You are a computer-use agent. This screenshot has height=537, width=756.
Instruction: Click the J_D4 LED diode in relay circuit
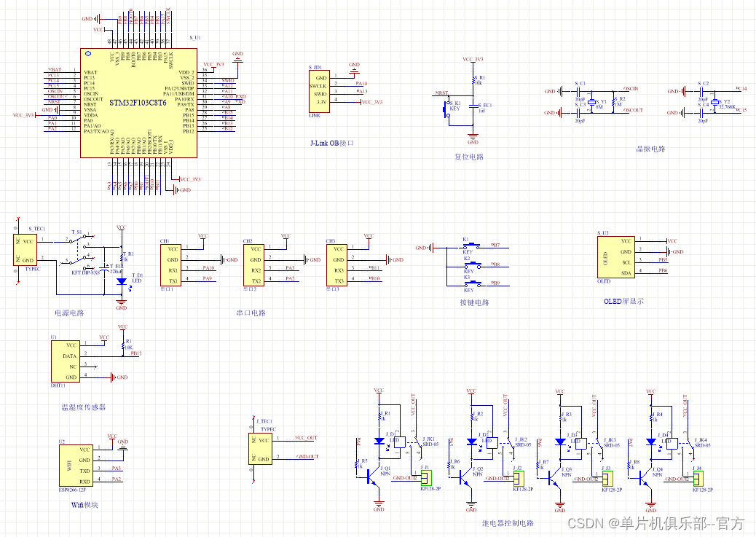coord(651,441)
